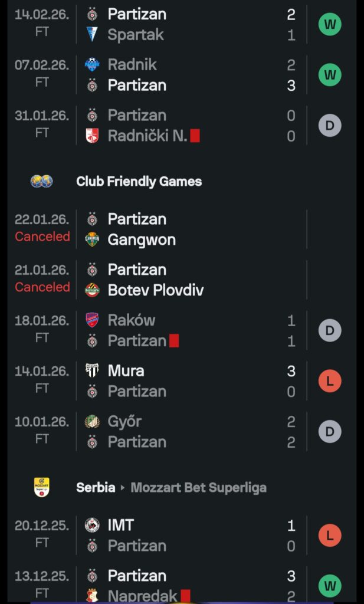
Task: Click the Napredak team crest
Action: tap(92, 596)
